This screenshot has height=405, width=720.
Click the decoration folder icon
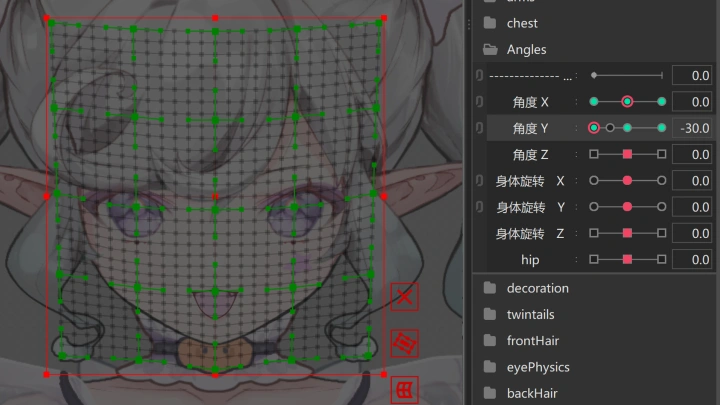pos(490,288)
